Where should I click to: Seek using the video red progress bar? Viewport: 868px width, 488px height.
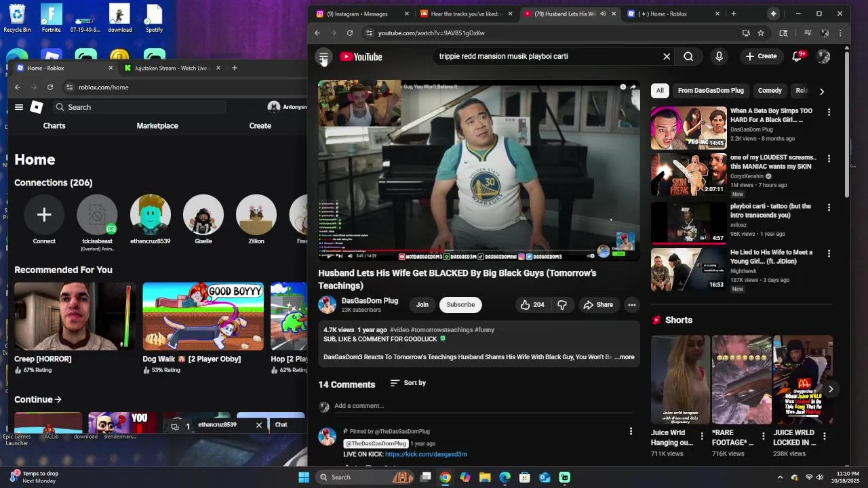[479, 250]
